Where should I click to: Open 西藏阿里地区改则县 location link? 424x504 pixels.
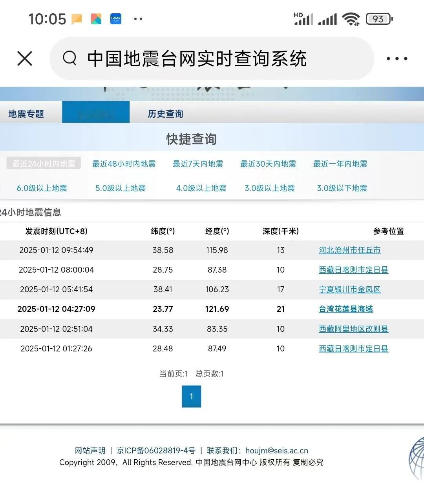pos(353,329)
